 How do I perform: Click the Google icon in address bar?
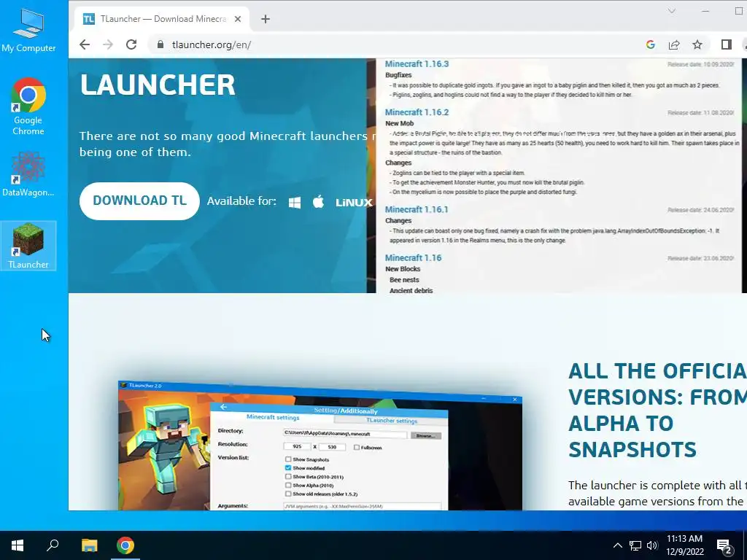coord(650,44)
